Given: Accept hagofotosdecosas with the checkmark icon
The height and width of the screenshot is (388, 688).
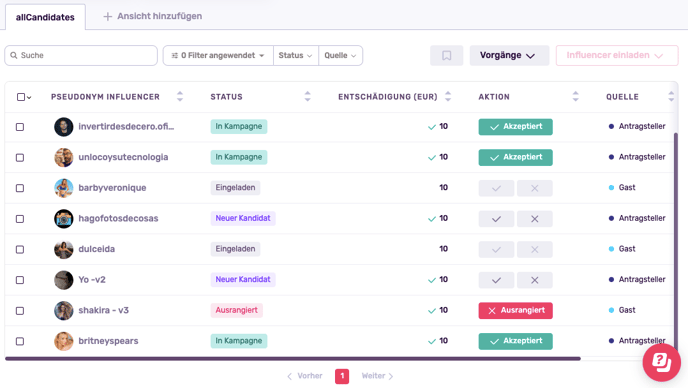Looking at the screenshot, I should pos(496,219).
